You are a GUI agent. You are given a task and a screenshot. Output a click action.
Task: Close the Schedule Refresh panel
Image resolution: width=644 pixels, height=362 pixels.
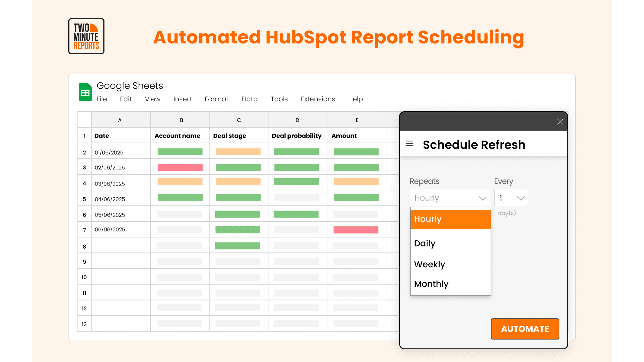point(560,122)
